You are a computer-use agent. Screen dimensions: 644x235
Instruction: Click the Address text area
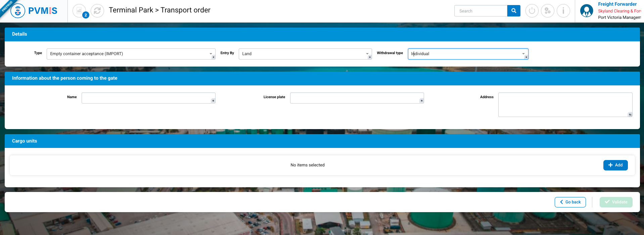click(x=565, y=105)
